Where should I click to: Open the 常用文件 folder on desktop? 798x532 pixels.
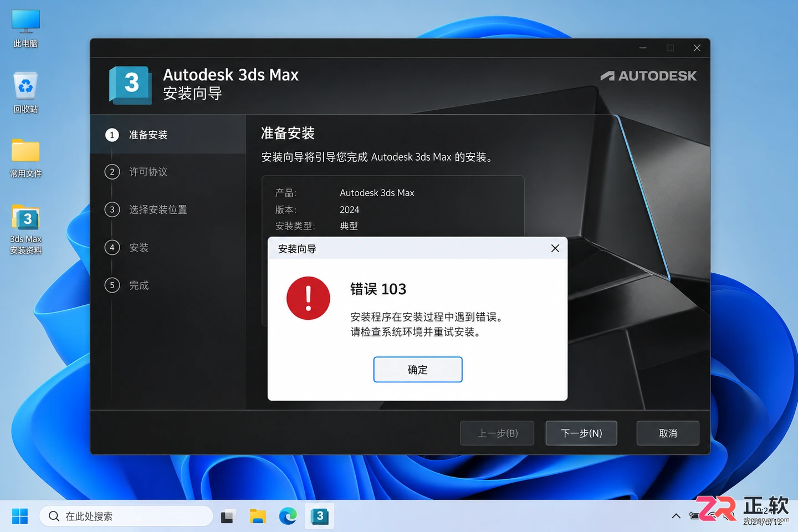coord(25,158)
